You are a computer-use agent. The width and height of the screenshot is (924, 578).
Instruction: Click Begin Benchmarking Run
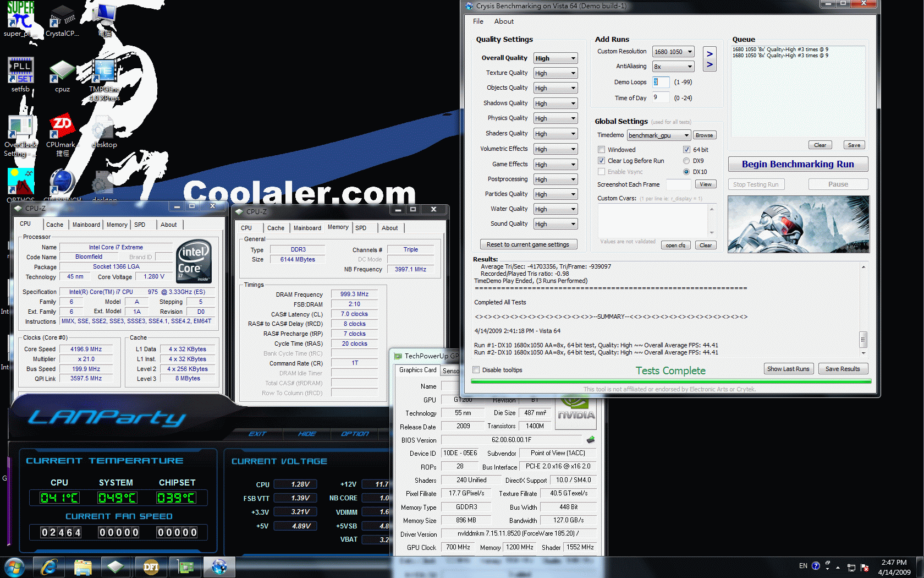pyautogui.click(x=798, y=164)
